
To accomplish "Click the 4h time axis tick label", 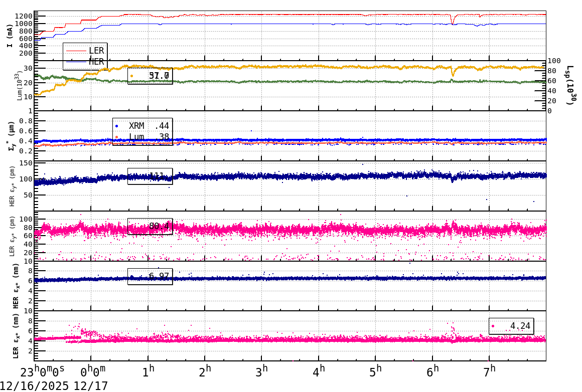I will click(319, 371).
